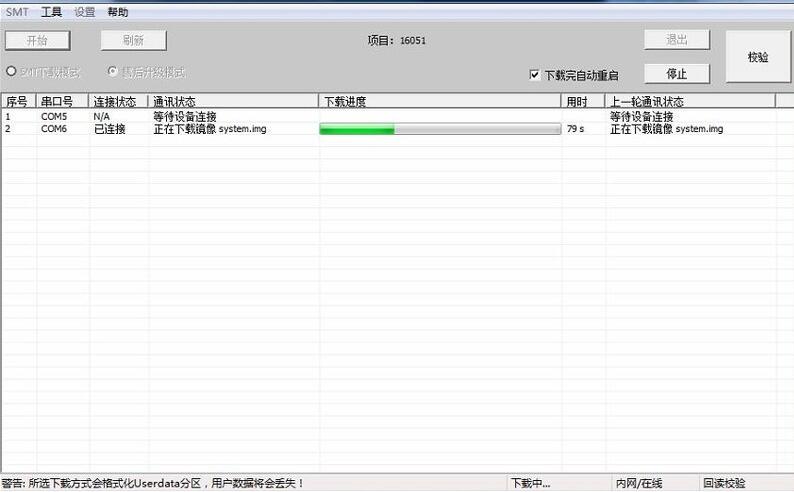Click the N/A connection status cell
The image size is (794, 492).
tap(101, 116)
